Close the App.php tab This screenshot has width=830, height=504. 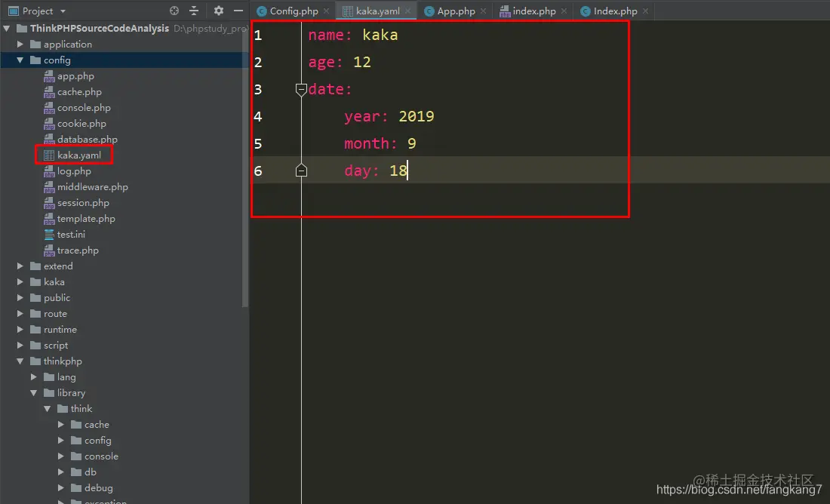point(483,11)
